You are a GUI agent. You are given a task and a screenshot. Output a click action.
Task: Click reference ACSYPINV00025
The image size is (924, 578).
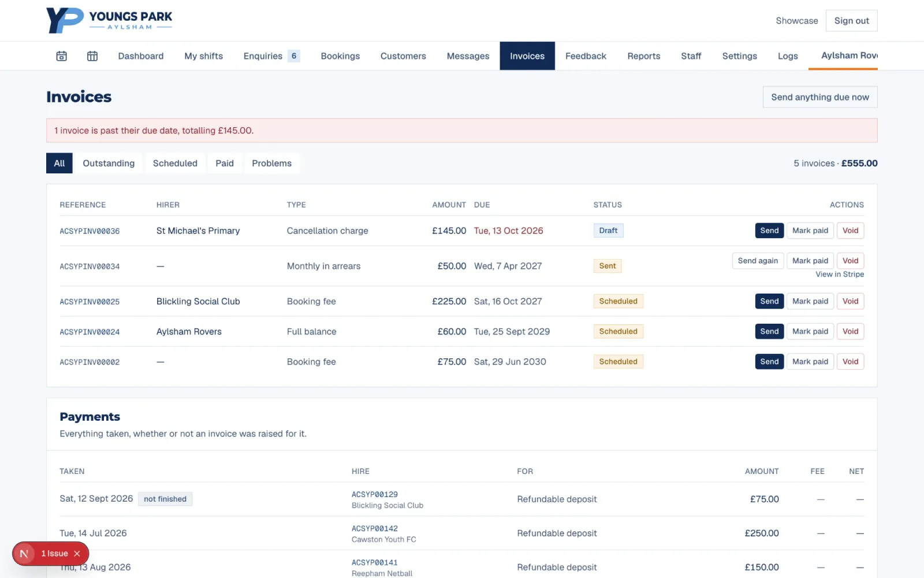pos(90,302)
